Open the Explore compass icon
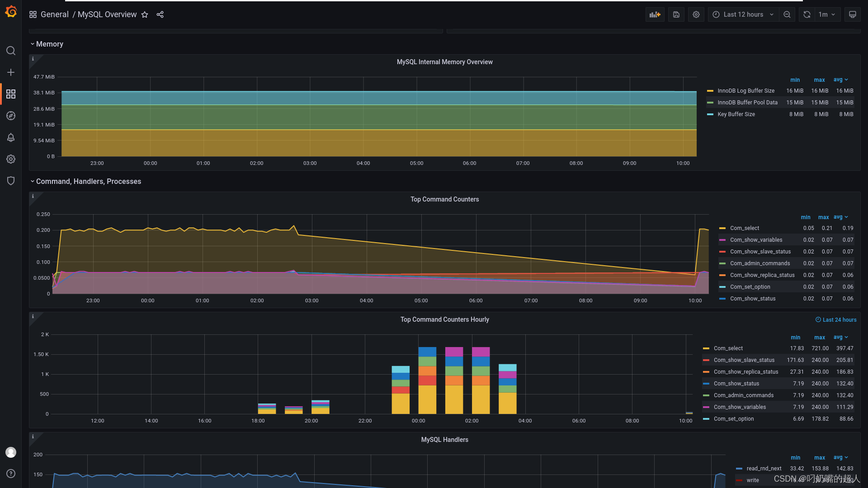This screenshot has height=488, width=868. [x=11, y=116]
